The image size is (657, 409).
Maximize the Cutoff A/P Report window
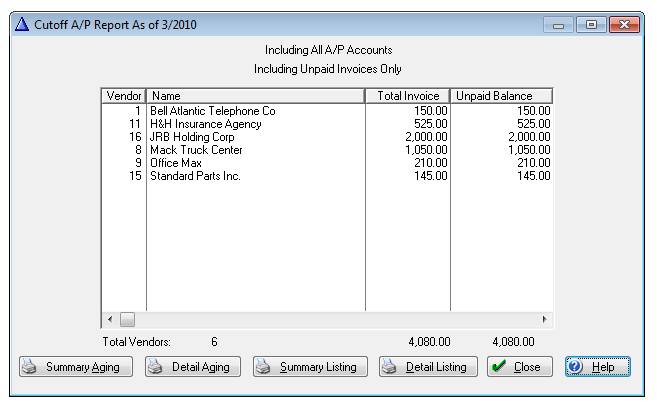point(591,24)
